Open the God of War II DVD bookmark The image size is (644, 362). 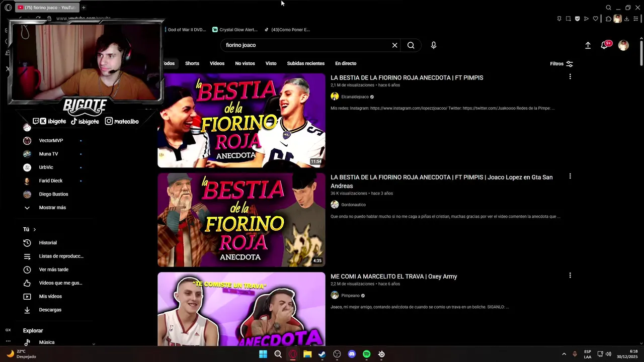(x=185, y=30)
